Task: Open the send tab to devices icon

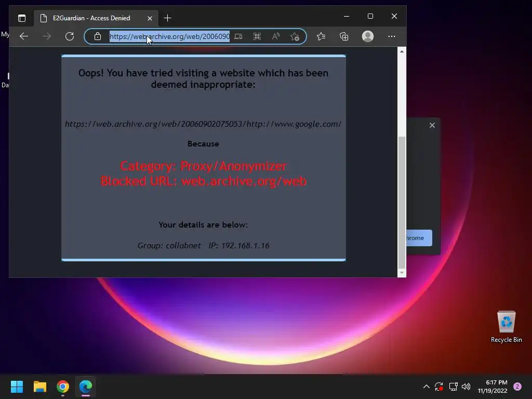Action: coord(238,36)
